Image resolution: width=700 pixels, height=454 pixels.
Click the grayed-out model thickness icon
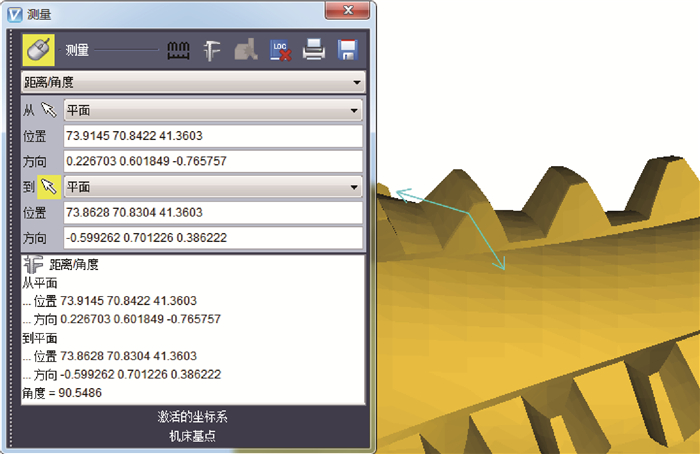coord(247,49)
